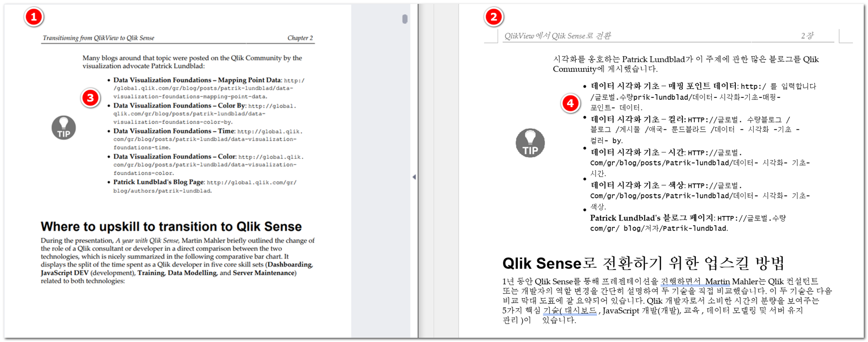Click the 'Many blogs around that topic' paragraph
Viewport: 868px width, 342px height.
[192, 62]
